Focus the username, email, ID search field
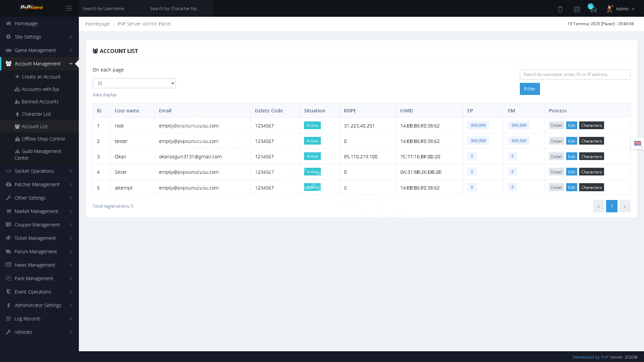This screenshot has height=362, width=644. [x=575, y=74]
